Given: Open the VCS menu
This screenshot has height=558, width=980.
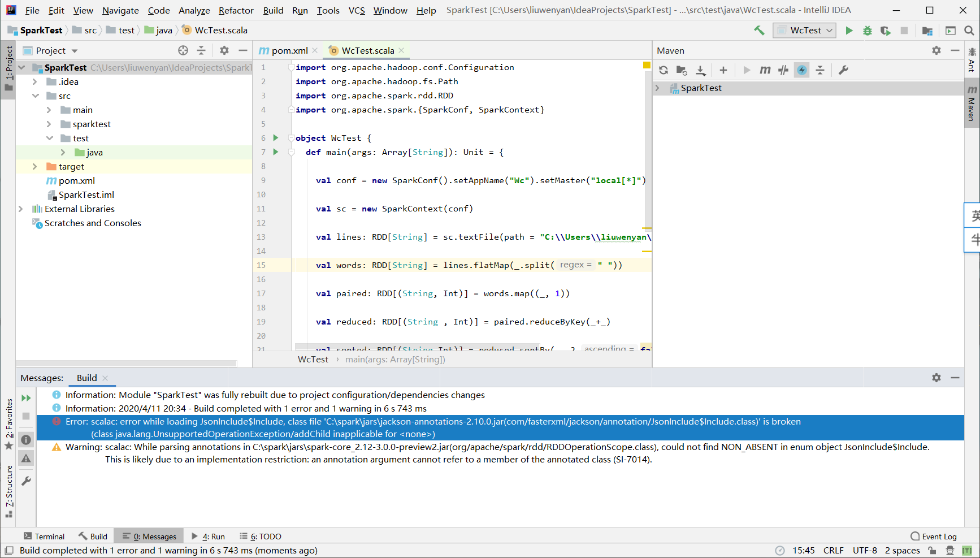Looking at the screenshot, I should click(357, 10).
